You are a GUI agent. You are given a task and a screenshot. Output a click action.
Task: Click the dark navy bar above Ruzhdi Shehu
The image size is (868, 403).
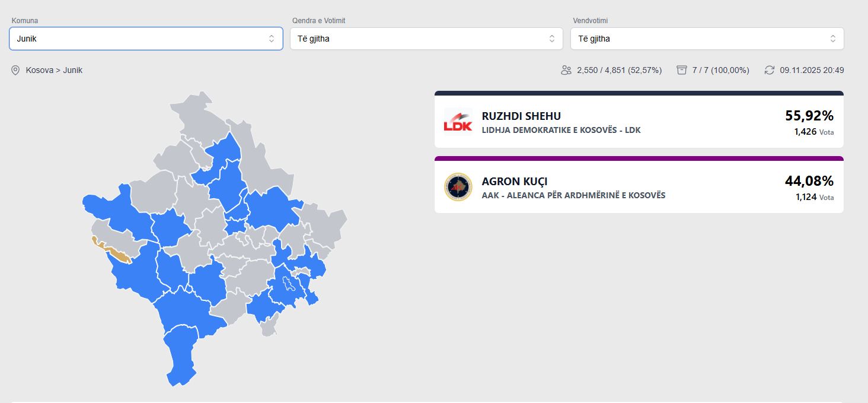pyautogui.click(x=639, y=93)
